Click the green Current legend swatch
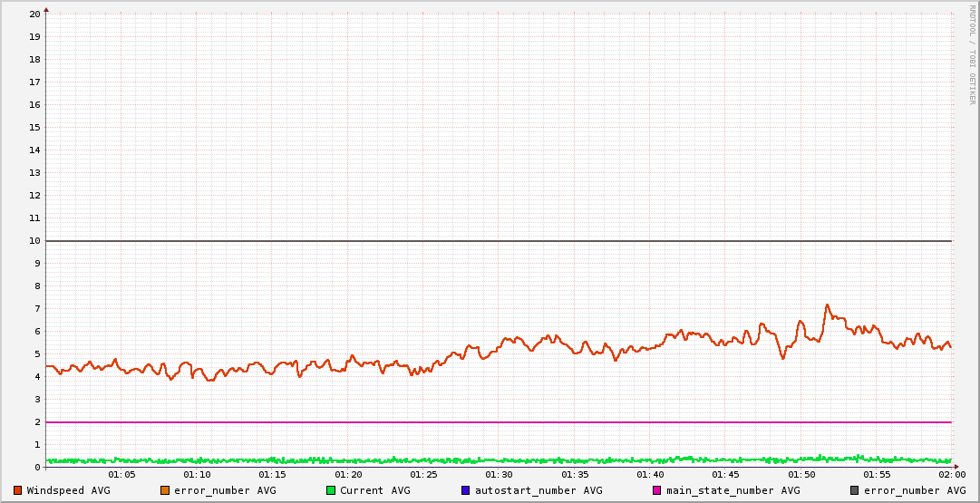Viewport: 980px width, 503px height. [x=331, y=490]
